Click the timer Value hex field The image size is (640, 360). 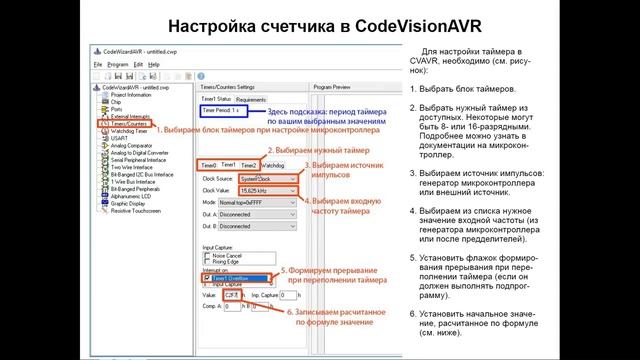(232, 295)
